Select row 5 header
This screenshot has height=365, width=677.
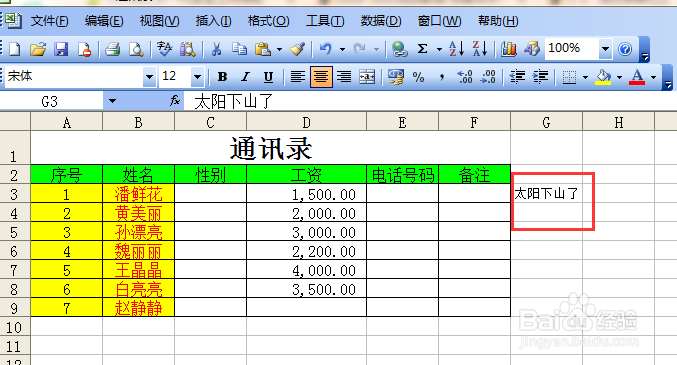point(15,232)
